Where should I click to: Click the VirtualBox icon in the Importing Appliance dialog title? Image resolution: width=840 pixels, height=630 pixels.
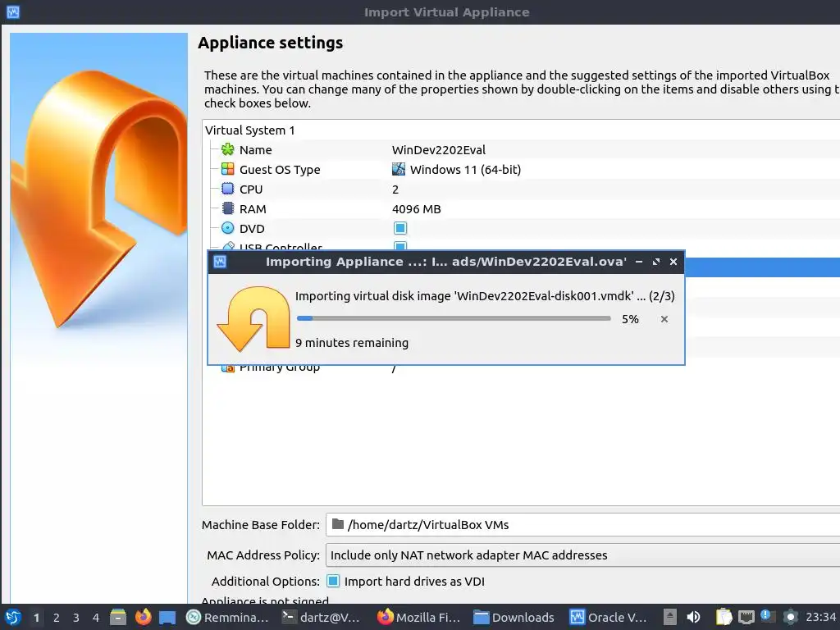220,262
